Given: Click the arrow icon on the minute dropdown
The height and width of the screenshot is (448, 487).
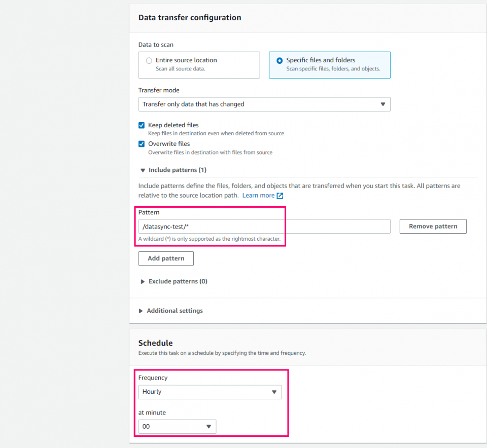Looking at the screenshot, I should click(x=208, y=426).
